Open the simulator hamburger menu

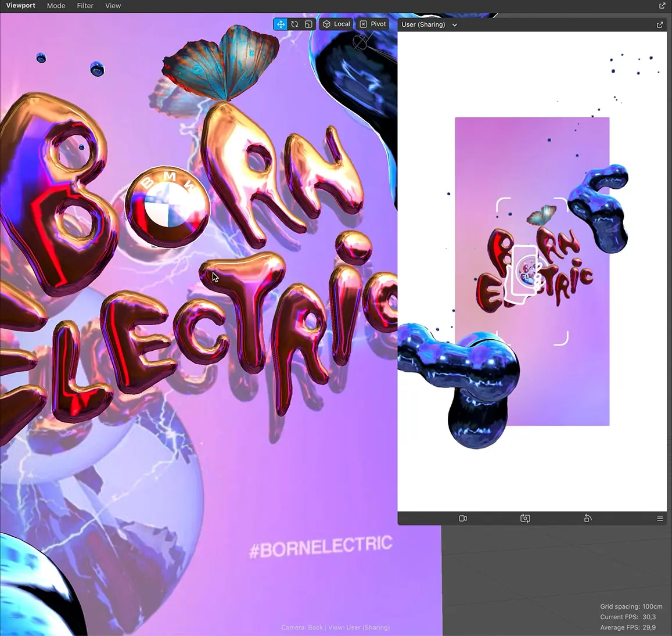point(660,519)
